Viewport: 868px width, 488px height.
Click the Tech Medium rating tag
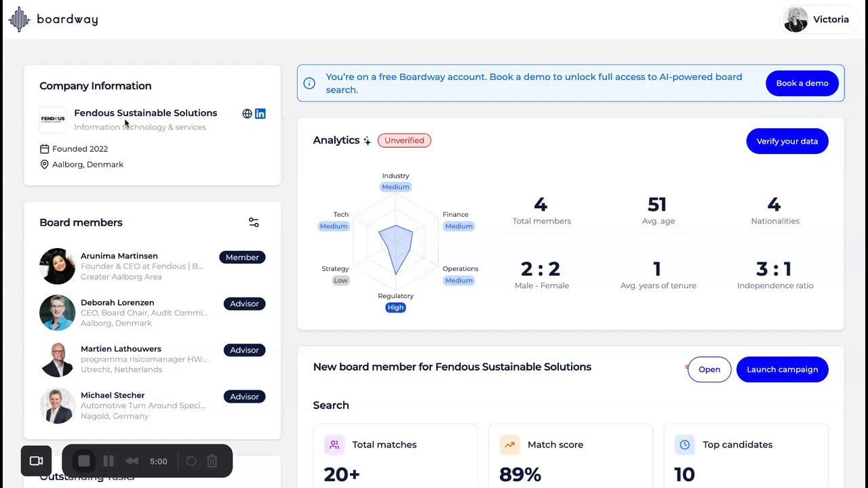pos(334,226)
